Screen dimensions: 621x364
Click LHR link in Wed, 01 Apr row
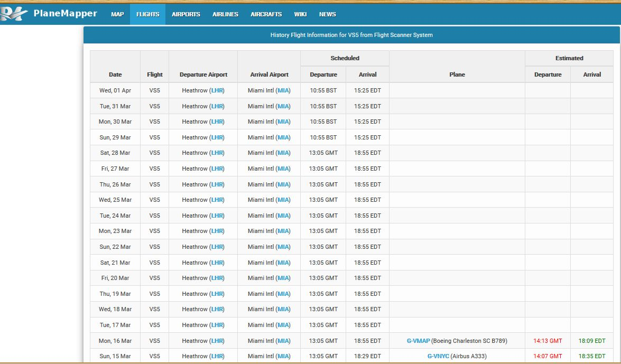point(217,90)
